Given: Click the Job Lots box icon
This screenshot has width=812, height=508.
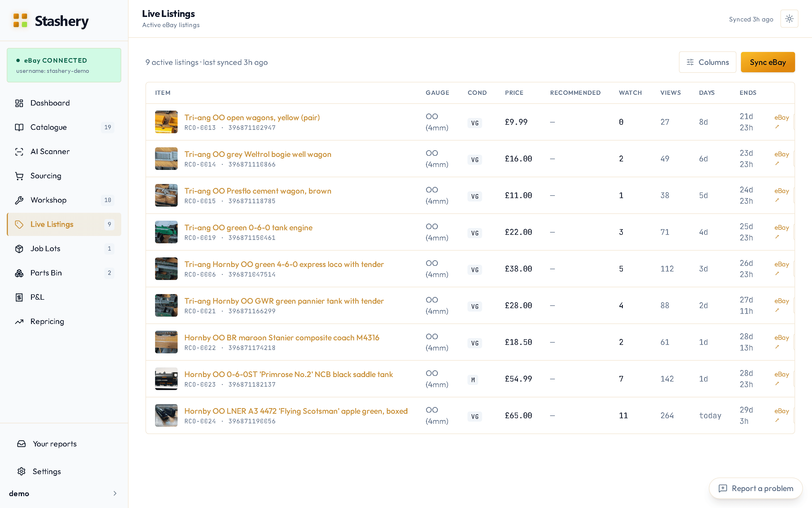Looking at the screenshot, I should point(19,249).
